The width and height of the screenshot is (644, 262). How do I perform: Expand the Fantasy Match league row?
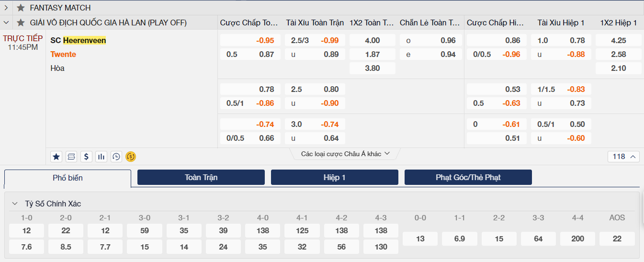click(x=6, y=8)
